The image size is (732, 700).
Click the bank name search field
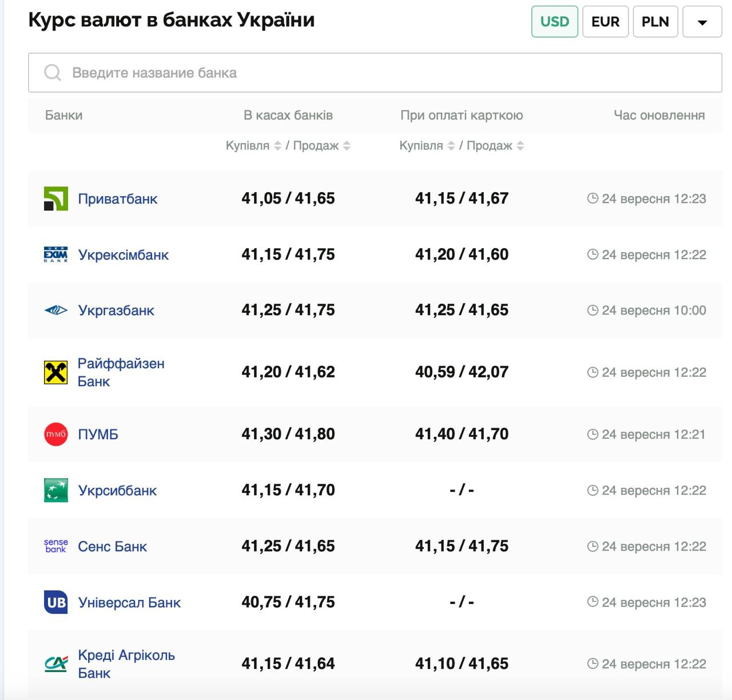point(375,73)
